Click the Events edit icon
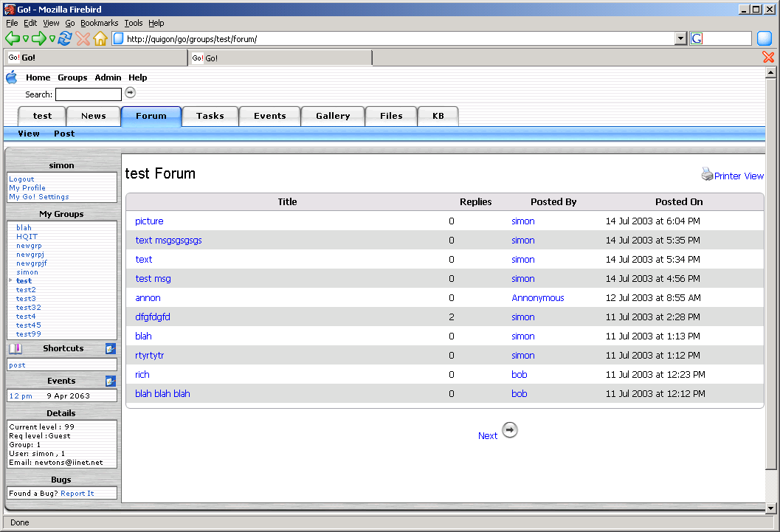The image size is (780, 532). pyautogui.click(x=111, y=381)
